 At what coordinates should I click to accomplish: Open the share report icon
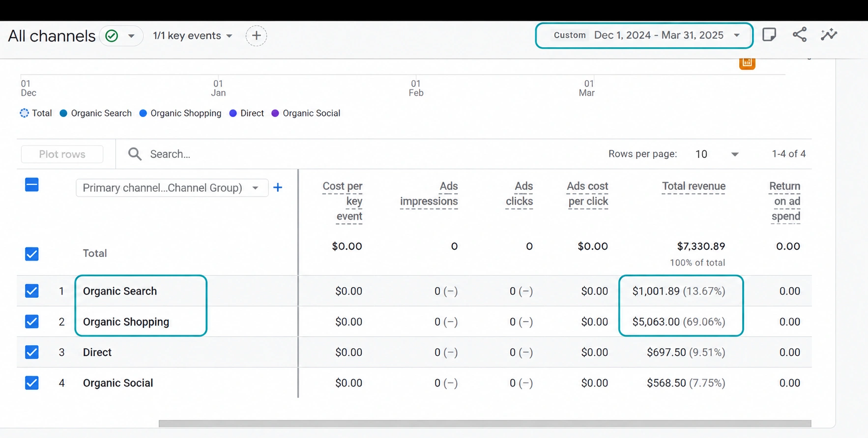(x=799, y=34)
